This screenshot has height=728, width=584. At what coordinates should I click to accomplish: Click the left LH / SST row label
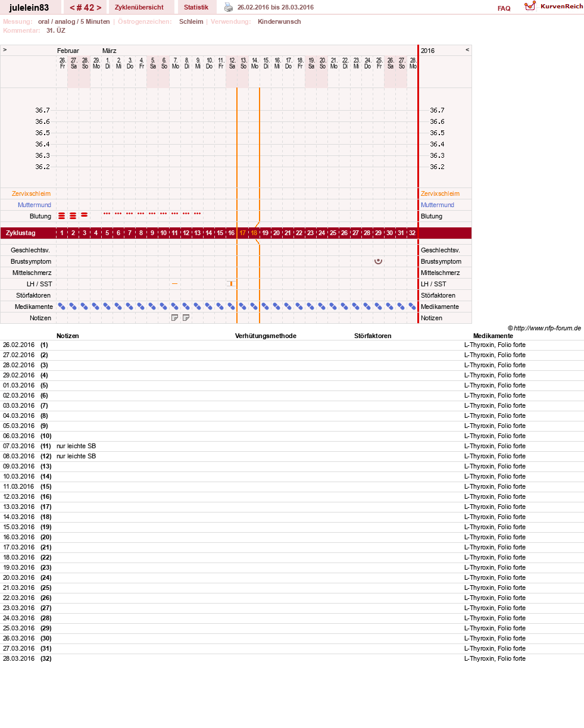pos(39,284)
